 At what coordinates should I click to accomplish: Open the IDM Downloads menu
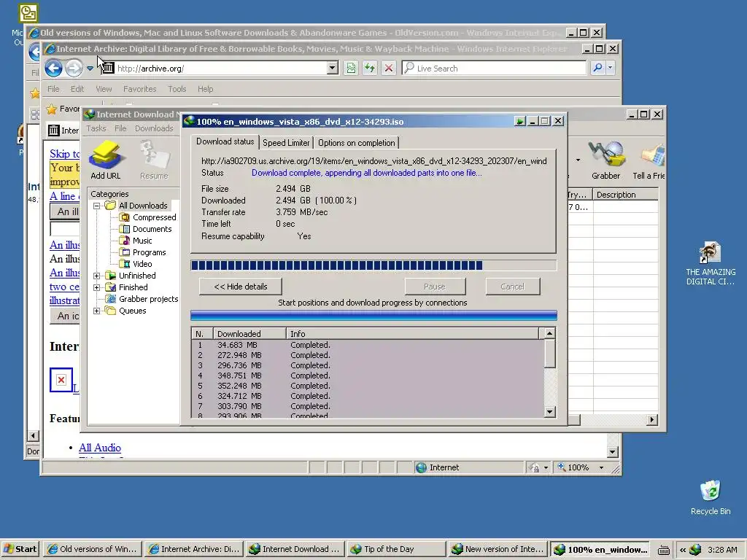tap(154, 128)
